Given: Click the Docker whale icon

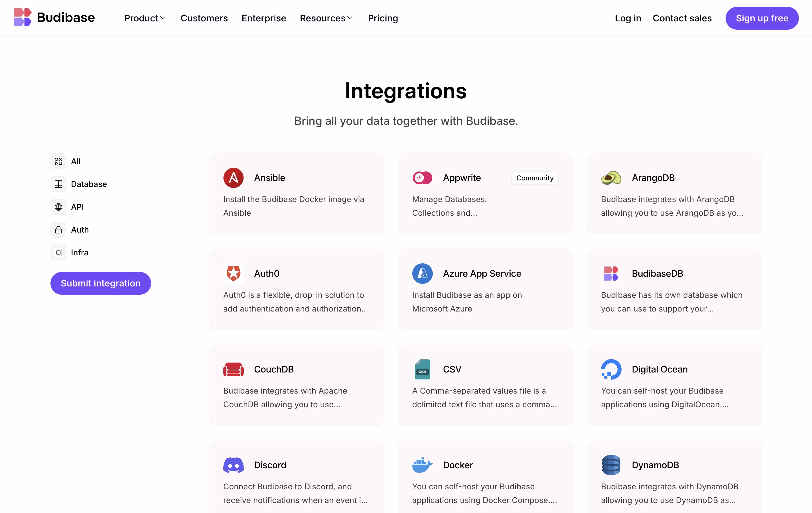Looking at the screenshot, I should (422, 465).
